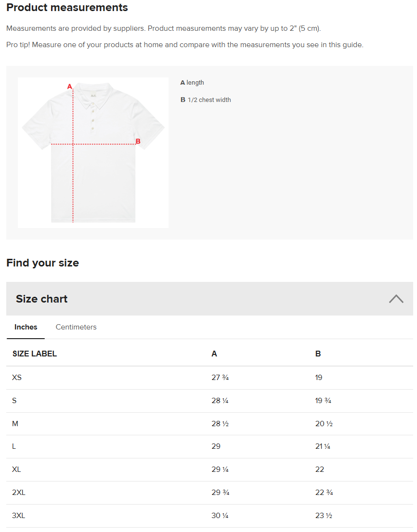The image size is (417, 532).
Task: Select the Inches tab
Action: pos(26,327)
